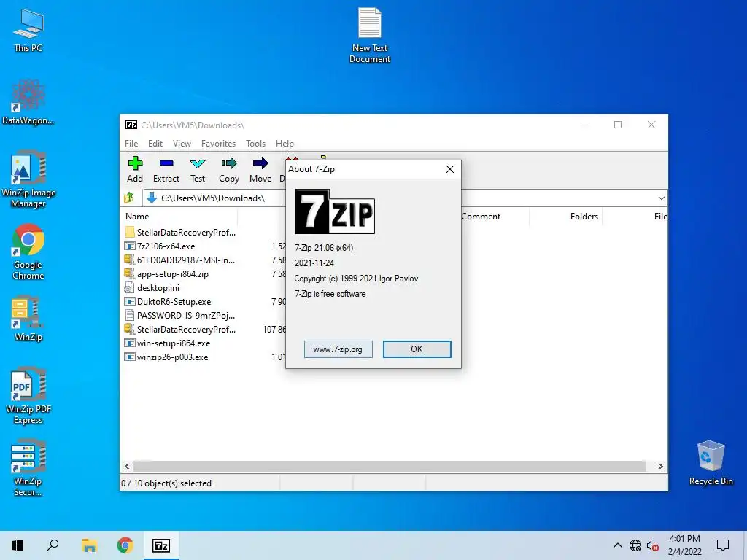The image size is (747, 560).
Task: Click the address path field
Action: (214, 198)
